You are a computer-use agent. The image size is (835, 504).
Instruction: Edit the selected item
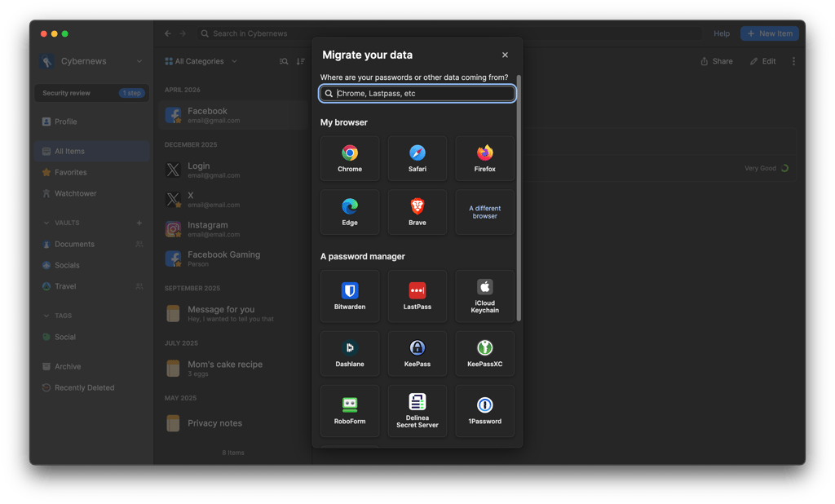[762, 61]
